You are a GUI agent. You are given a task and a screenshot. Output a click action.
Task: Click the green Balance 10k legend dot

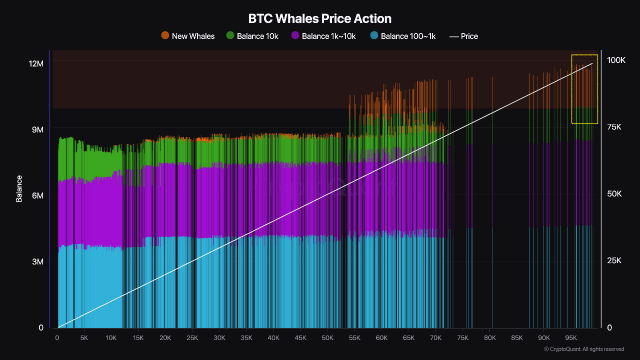pos(230,36)
